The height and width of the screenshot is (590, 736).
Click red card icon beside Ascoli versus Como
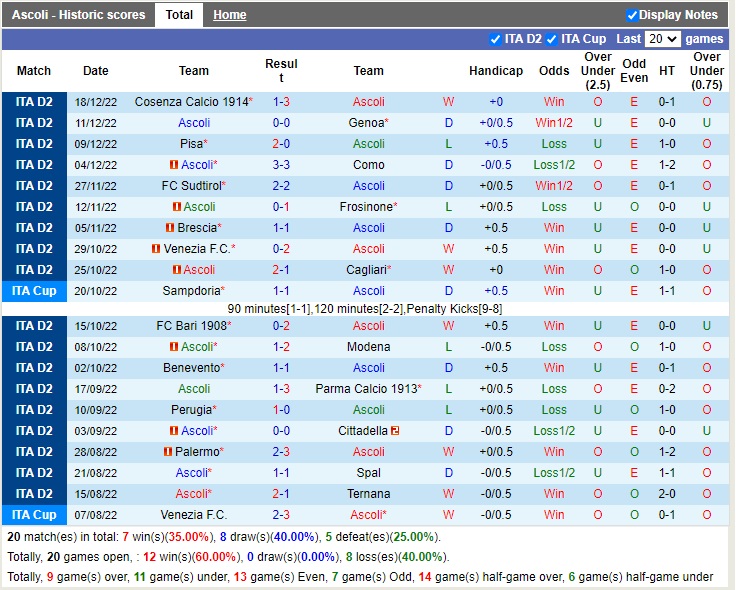[x=174, y=165]
